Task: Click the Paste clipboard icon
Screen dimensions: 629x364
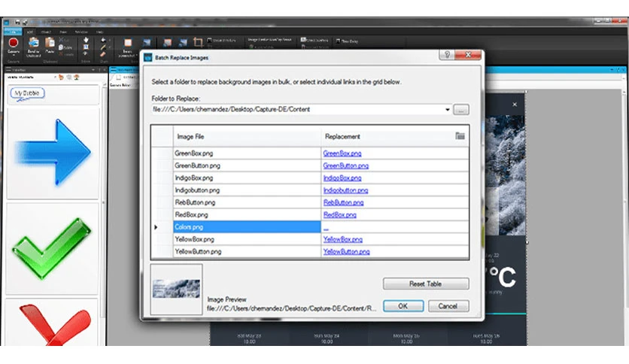Action: point(50,42)
